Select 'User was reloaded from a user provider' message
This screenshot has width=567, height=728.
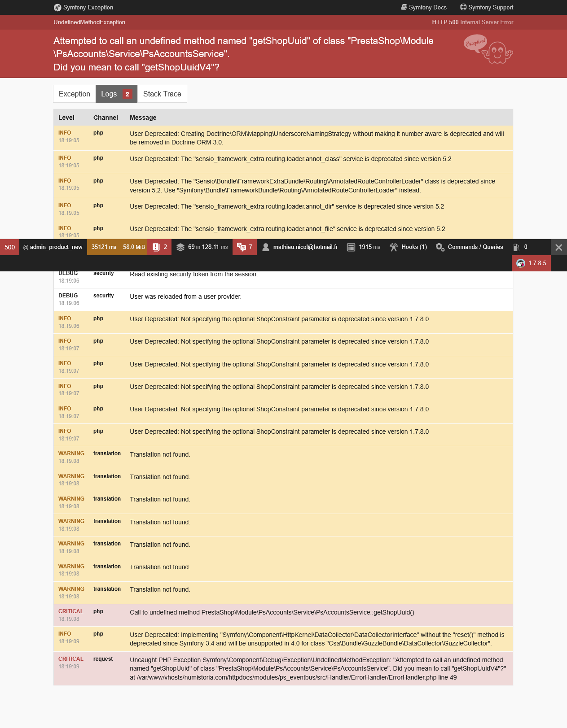[x=185, y=296]
